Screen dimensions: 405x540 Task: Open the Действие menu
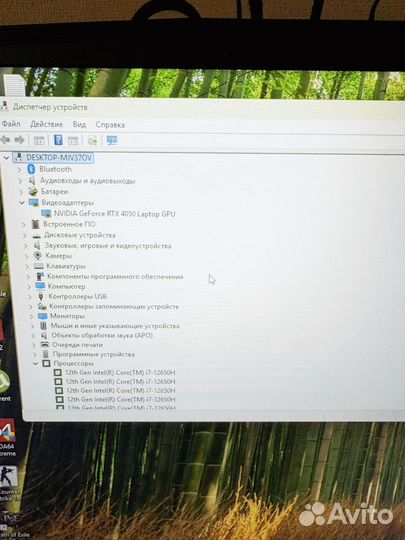click(x=46, y=124)
